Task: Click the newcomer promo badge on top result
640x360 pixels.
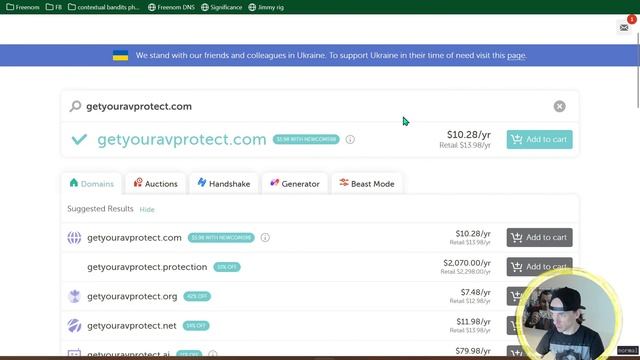Action: (306, 139)
